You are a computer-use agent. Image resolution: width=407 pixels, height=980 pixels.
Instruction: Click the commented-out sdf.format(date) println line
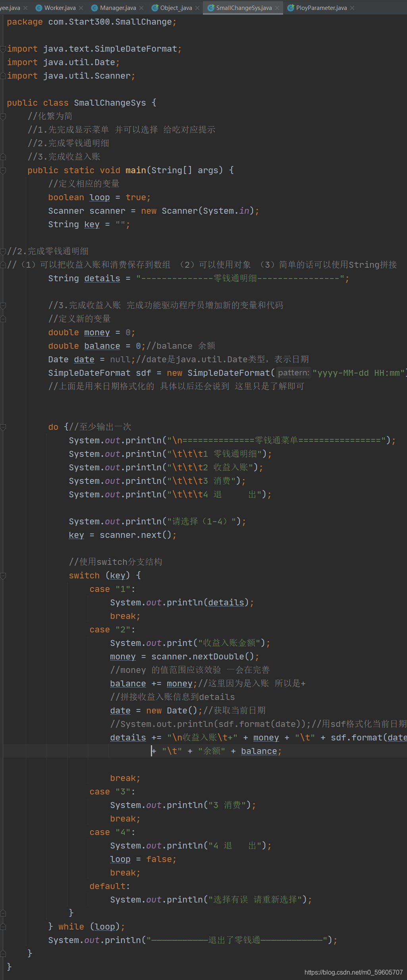pyautogui.click(x=258, y=724)
